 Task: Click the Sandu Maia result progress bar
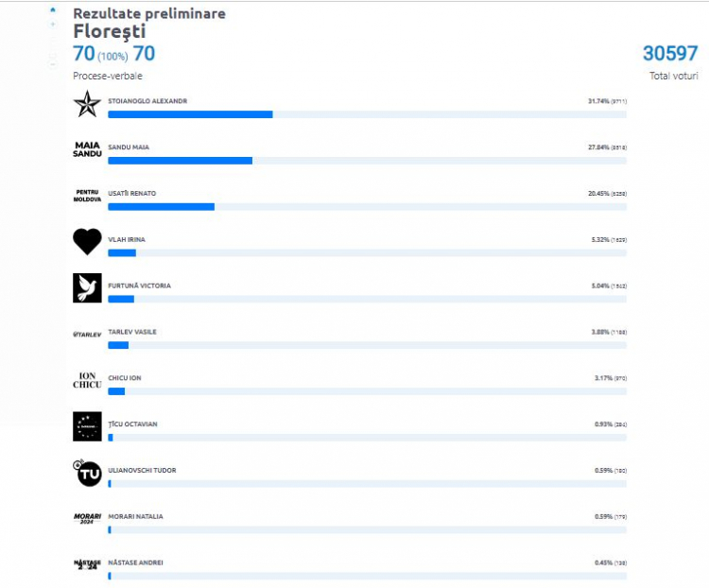367,161
